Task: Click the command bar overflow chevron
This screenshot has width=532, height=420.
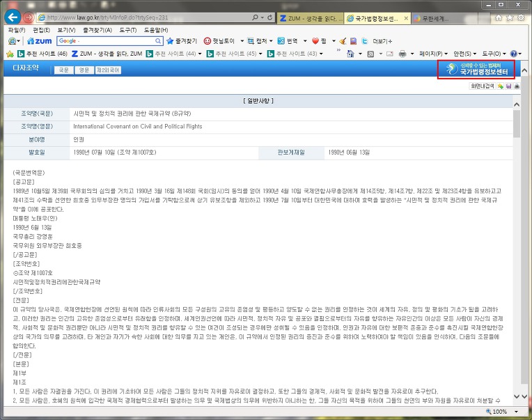Action: coord(338,50)
